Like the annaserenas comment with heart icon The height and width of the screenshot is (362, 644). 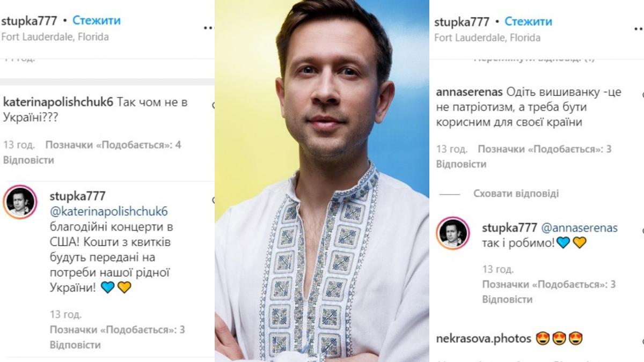click(x=642, y=92)
